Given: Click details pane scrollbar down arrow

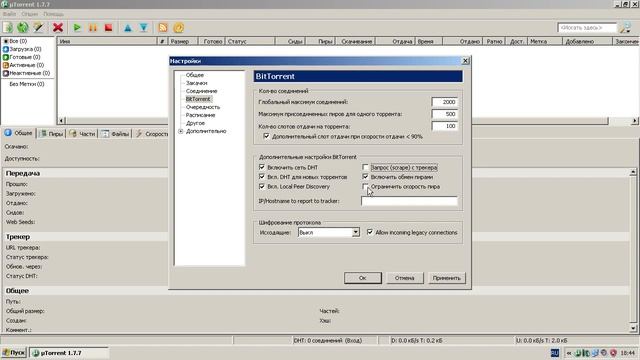Looking at the screenshot, I should tap(633, 328).
